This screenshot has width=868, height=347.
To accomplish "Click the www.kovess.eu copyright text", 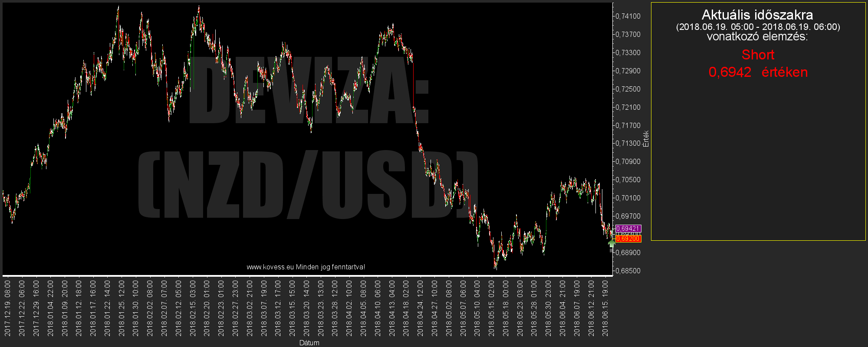I will click(306, 267).
